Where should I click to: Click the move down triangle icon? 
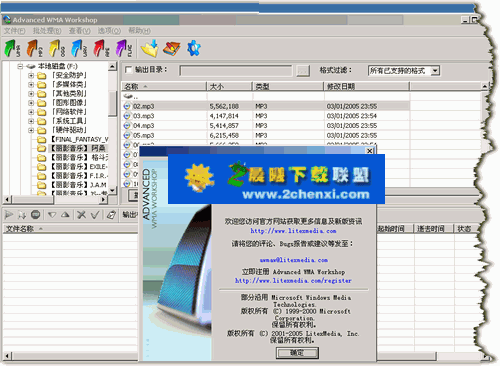52,215
